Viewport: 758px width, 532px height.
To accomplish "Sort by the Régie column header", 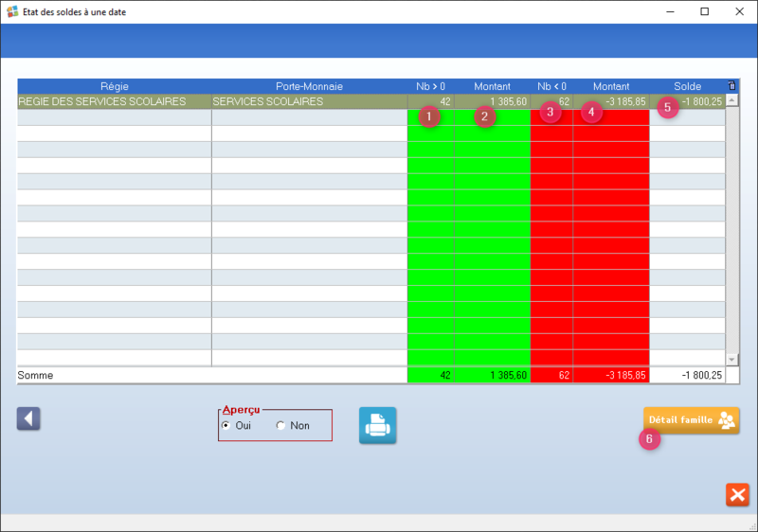I will point(114,86).
